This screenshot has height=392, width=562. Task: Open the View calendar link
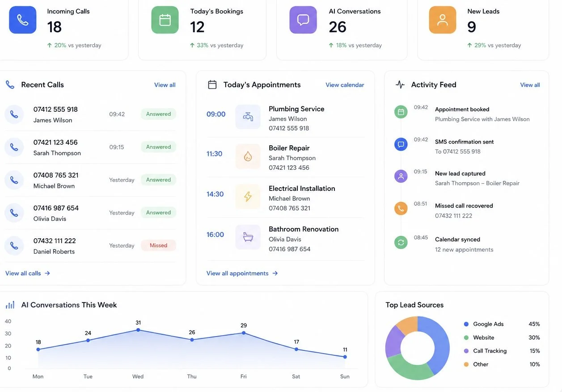point(345,85)
